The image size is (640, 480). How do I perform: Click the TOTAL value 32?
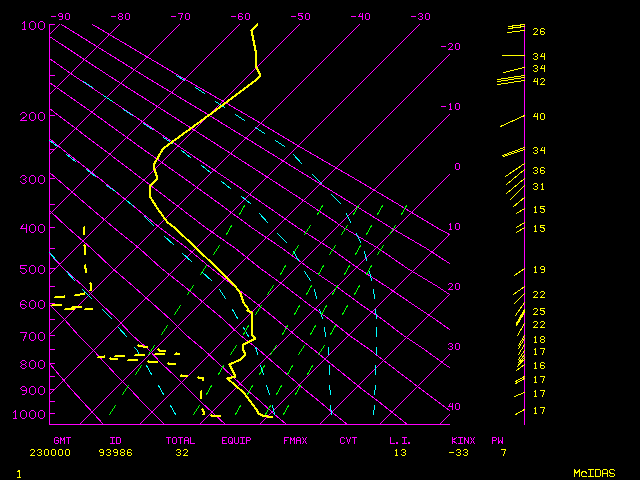coord(182,452)
